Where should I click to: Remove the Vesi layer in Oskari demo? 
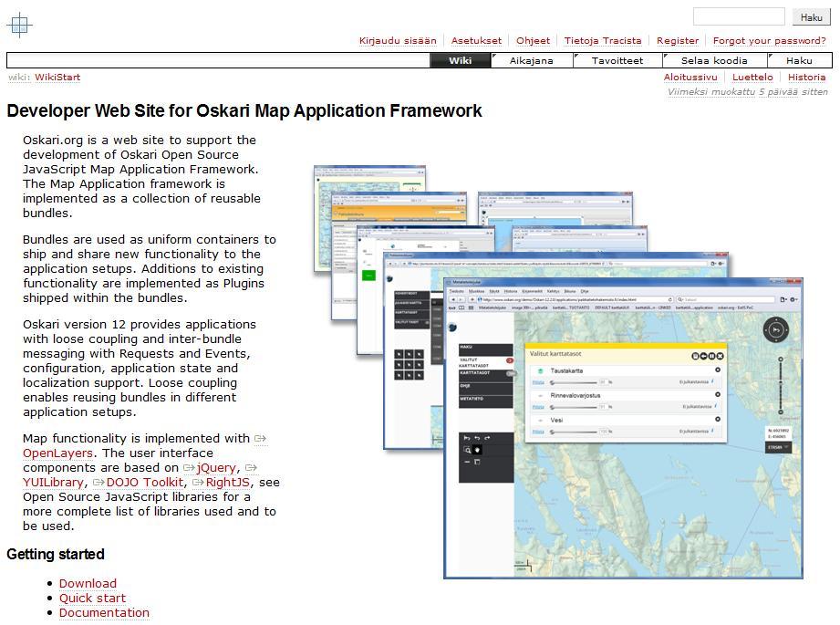click(718, 419)
